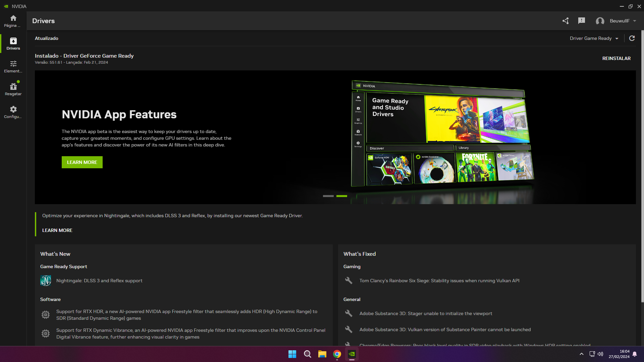This screenshot has height=362, width=644.
Task: Refresh the driver check
Action: (x=632, y=38)
